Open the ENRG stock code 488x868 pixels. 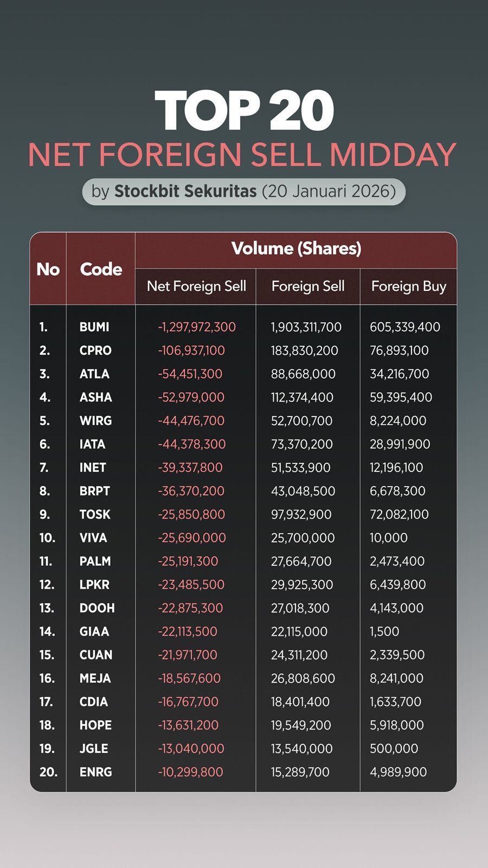[x=95, y=772]
